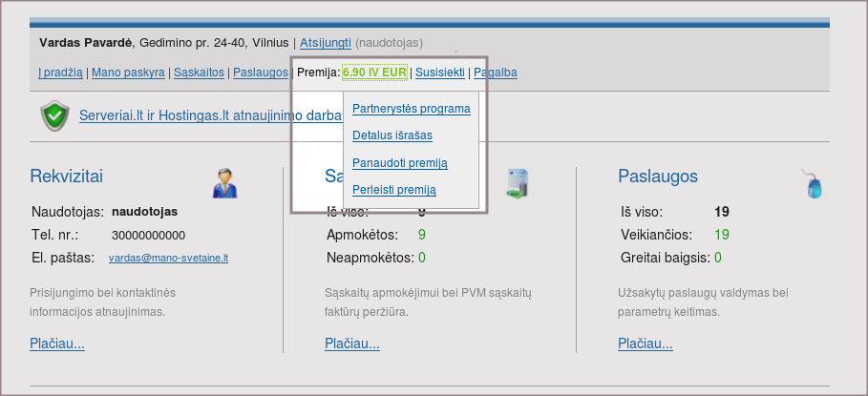Open the Pagalba help link
868x396 pixels.
[x=496, y=72]
